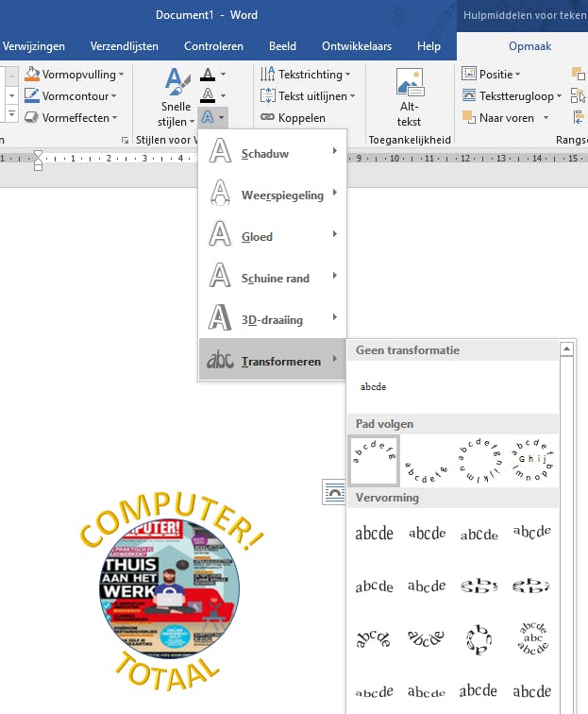This screenshot has height=714, width=588.
Task: Click the Vormcontour pen icon
Action: [32, 95]
